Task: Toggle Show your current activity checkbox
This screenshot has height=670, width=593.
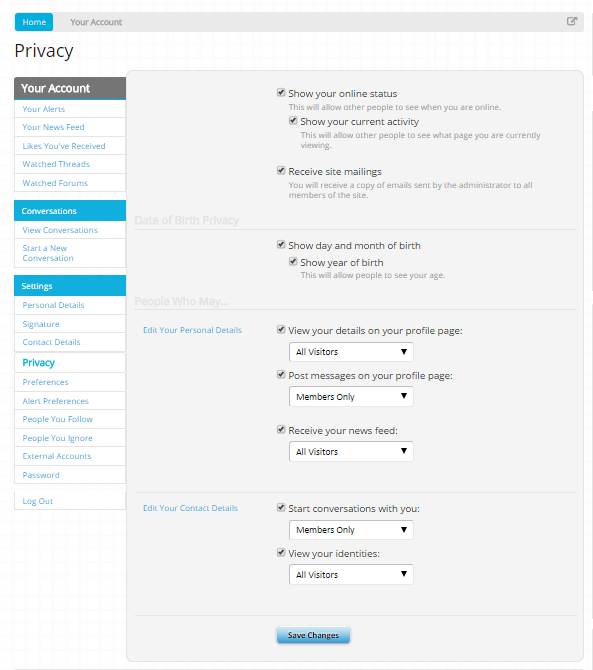Action: click(x=293, y=120)
